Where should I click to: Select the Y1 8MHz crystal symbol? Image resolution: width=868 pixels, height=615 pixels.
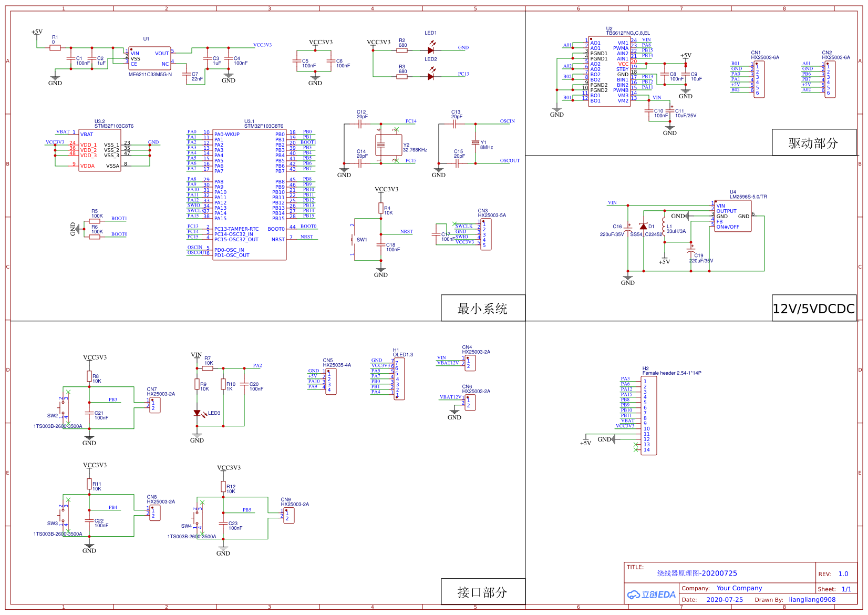[476, 142]
